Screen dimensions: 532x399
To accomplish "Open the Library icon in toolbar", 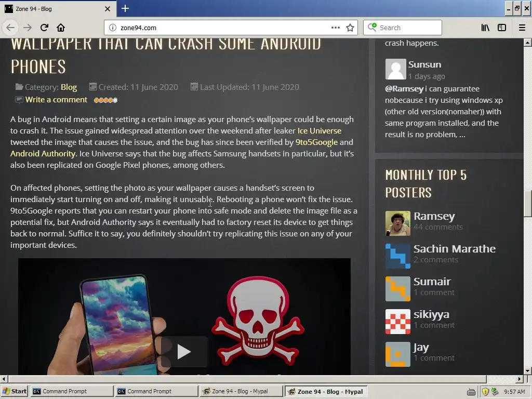I will [x=485, y=28].
